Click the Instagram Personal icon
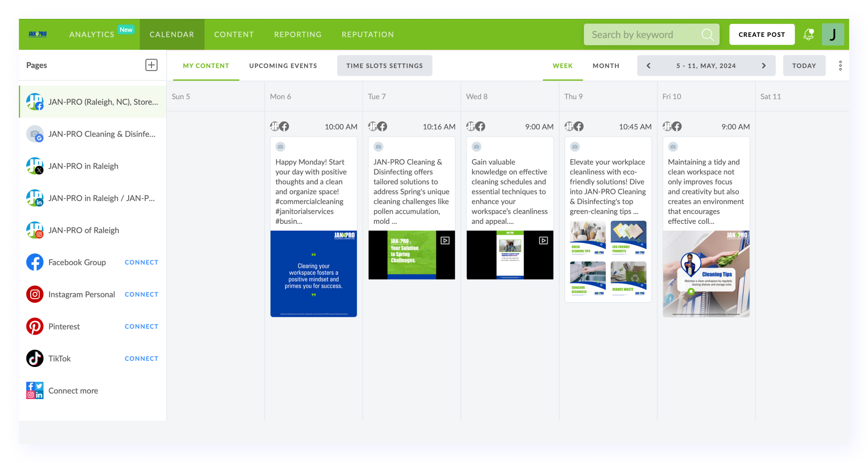The width and height of the screenshot is (868, 463). click(x=35, y=294)
